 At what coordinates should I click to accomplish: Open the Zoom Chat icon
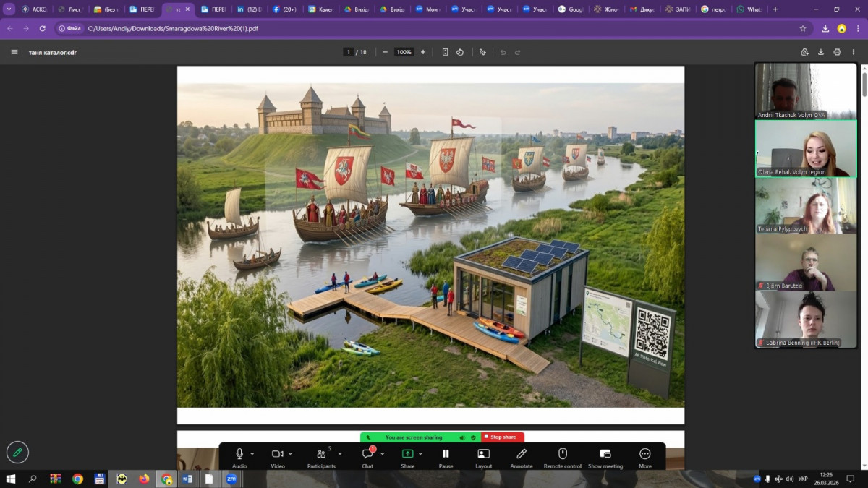(367, 454)
